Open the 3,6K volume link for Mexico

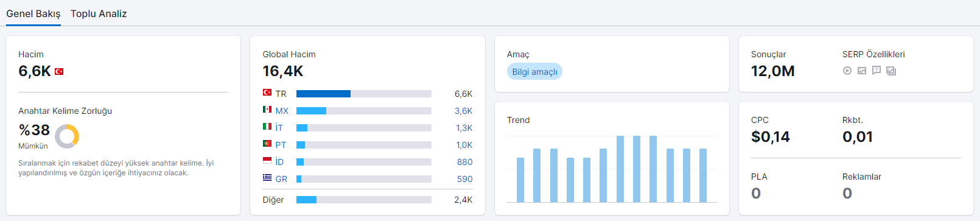tap(464, 111)
